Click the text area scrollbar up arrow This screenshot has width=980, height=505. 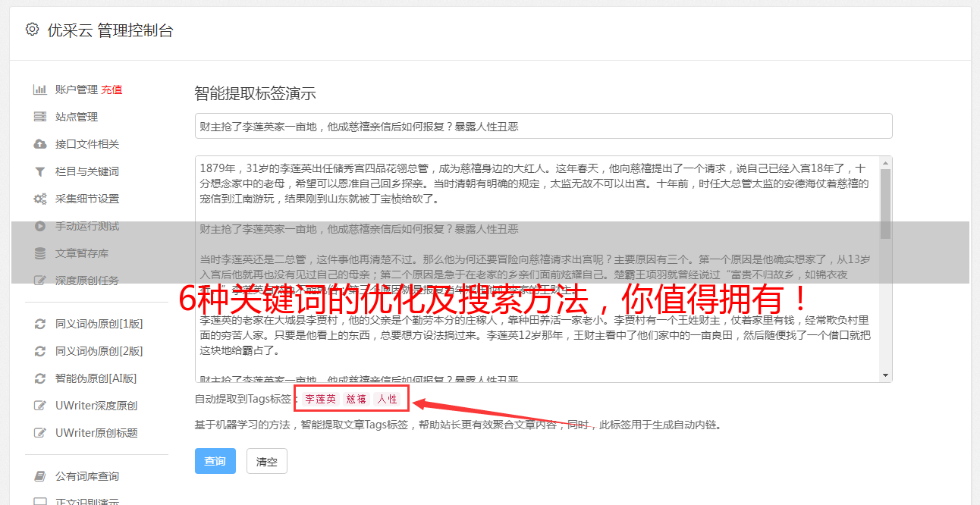click(885, 162)
